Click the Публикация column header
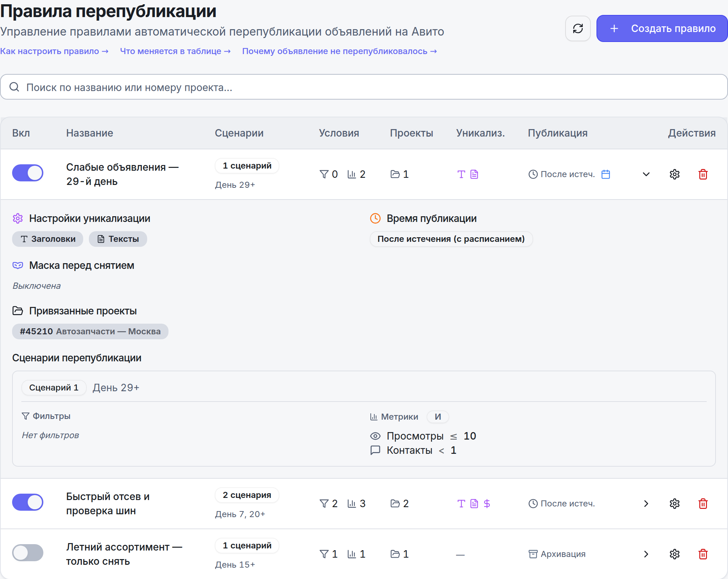Image resolution: width=728 pixels, height=579 pixels. (x=558, y=133)
